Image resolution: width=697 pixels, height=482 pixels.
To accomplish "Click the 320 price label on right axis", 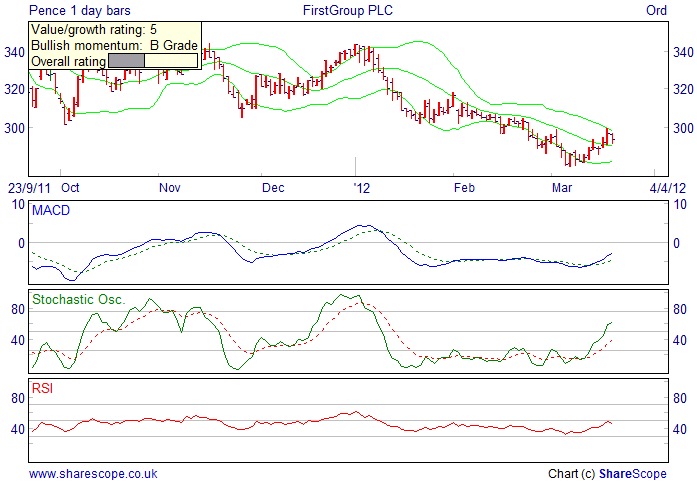I will tap(683, 89).
